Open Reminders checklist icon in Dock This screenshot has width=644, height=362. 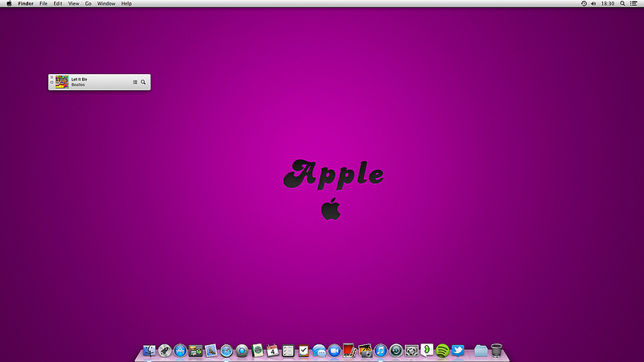point(288,351)
